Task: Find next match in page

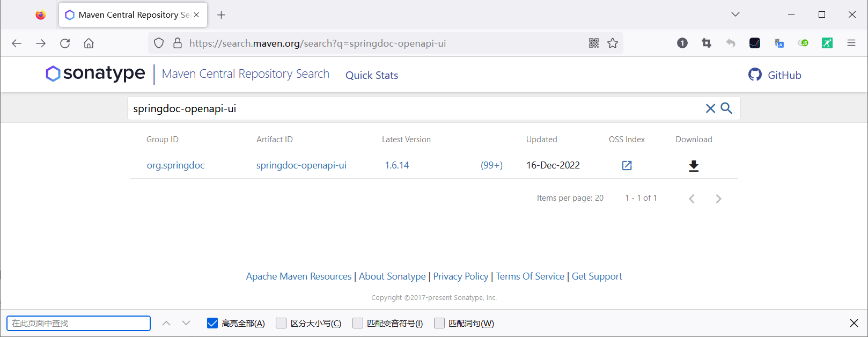Action: pyautogui.click(x=186, y=323)
